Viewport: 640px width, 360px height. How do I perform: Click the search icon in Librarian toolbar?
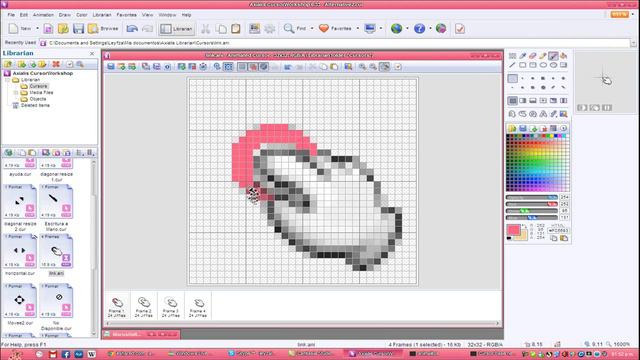coord(80,64)
